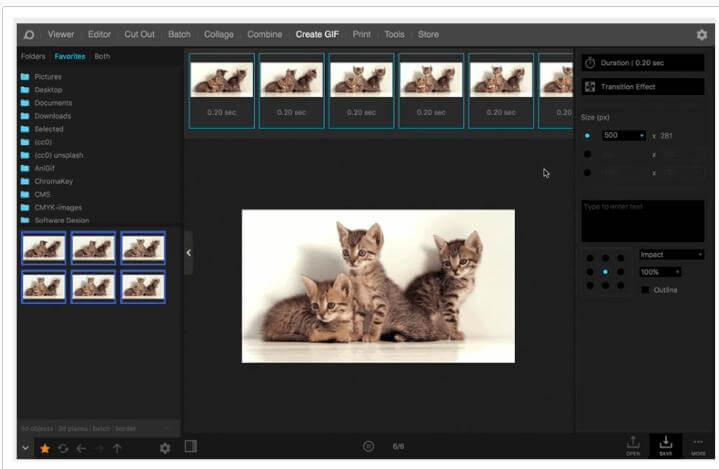Select the first frame in the GIF frame strip
Viewport: 719px width, 469px height.
point(221,91)
